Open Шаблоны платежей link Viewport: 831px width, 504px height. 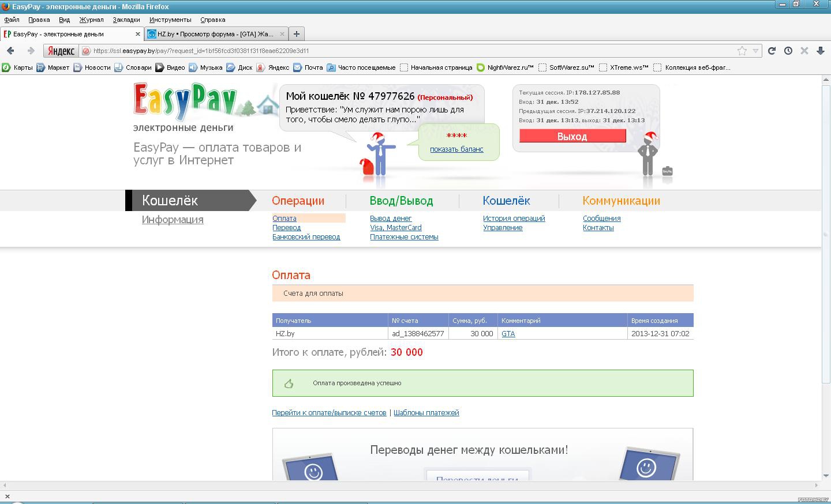[426, 413]
